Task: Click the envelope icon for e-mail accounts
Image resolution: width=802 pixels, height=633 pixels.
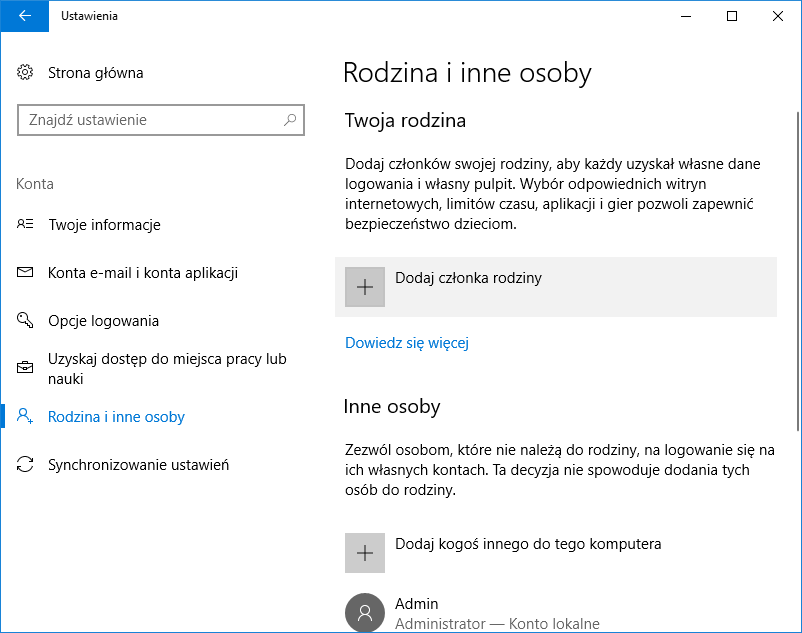Action: click(26, 273)
